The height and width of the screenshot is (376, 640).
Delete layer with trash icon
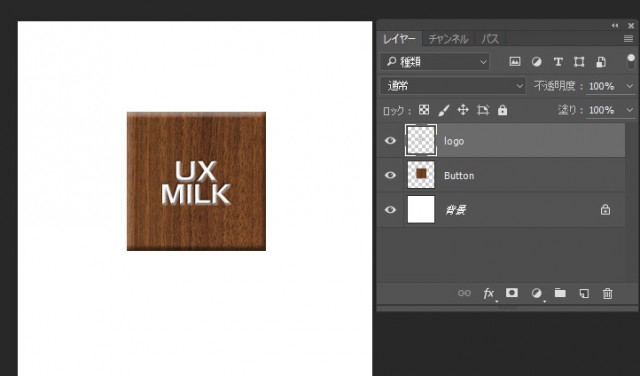pyautogui.click(x=607, y=293)
